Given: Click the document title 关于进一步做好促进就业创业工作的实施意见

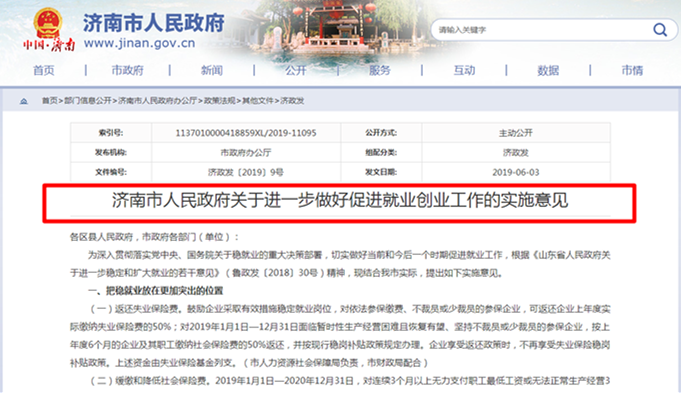Looking at the screenshot, I should click(x=340, y=201).
